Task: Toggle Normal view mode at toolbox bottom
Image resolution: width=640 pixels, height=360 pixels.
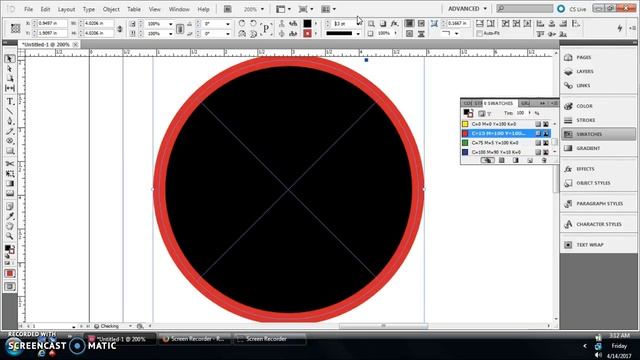Action: pyautogui.click(x=10, y=287)
